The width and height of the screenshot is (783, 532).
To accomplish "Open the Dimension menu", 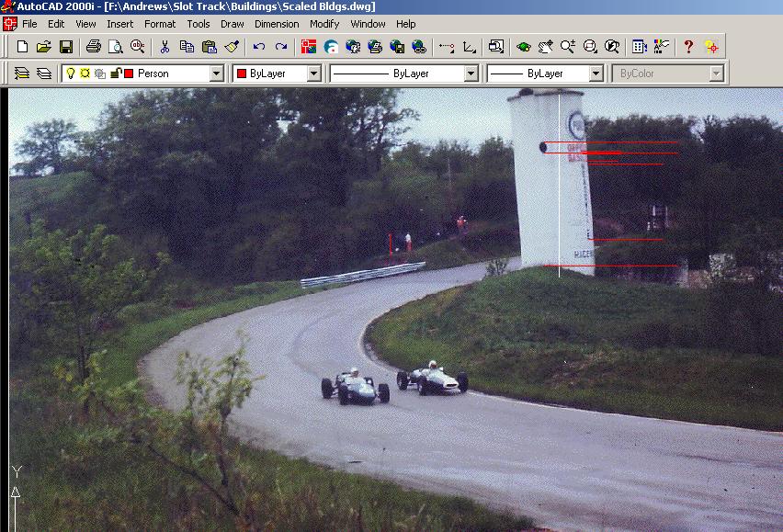I will (276, 24).
